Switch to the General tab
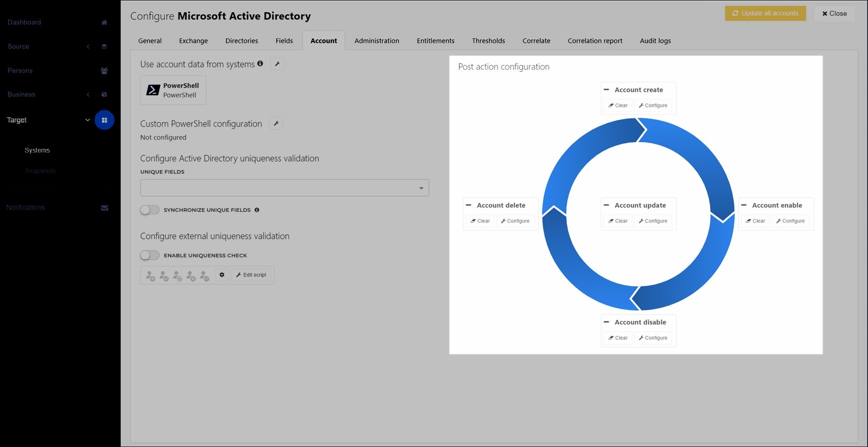 tap(150, 41)
